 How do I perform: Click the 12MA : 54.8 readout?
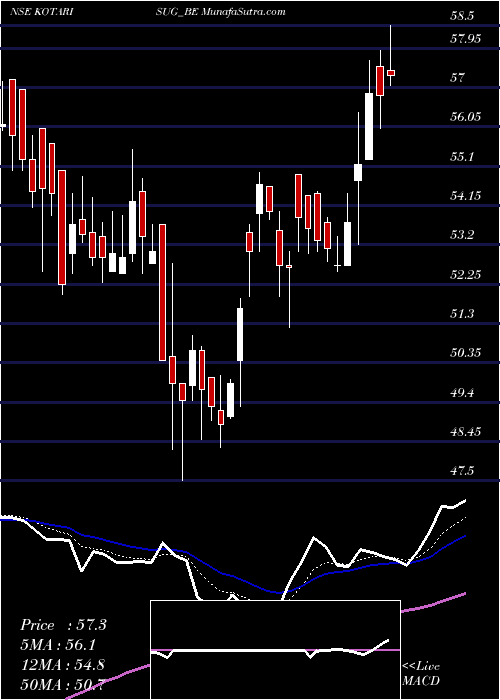pyautogui.click(x=62, y=665)
